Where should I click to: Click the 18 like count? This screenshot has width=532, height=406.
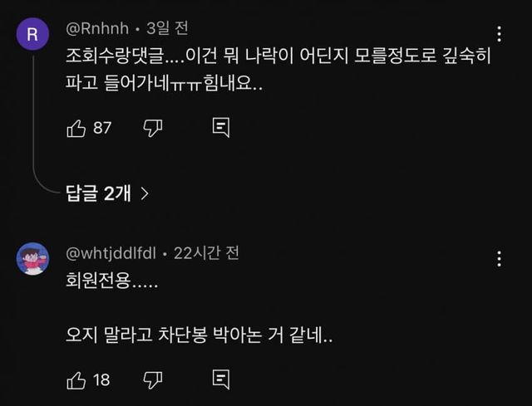(101, 380)
